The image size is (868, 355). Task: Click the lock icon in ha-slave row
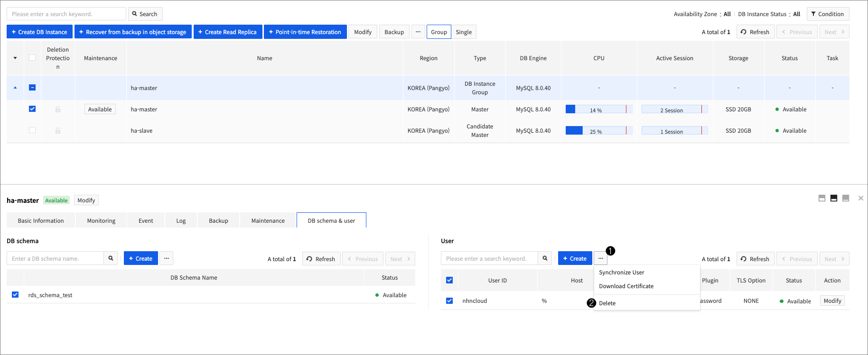point(58,131)
